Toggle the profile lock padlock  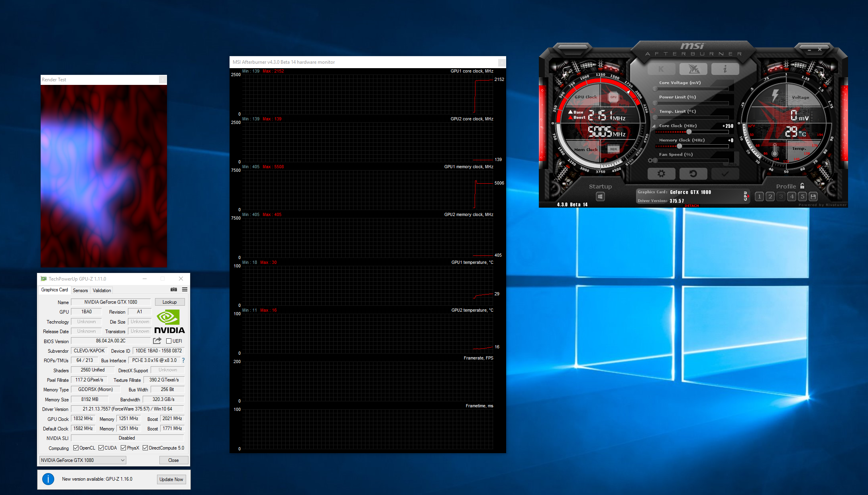(x=802, y=186)
